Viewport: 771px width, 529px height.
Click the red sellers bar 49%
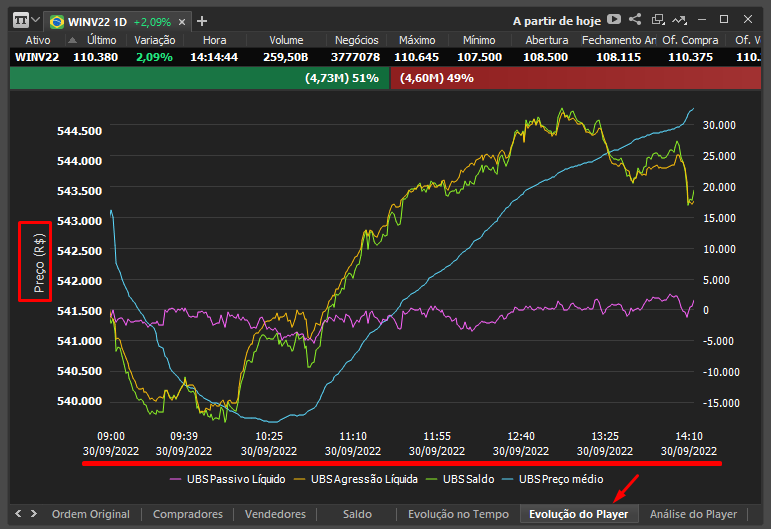576,78
